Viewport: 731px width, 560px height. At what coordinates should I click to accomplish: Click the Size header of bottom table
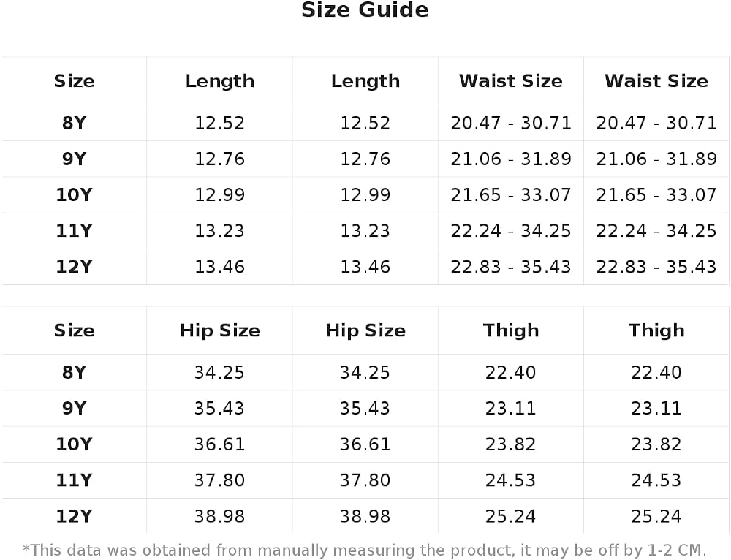[x=74, y=330]
